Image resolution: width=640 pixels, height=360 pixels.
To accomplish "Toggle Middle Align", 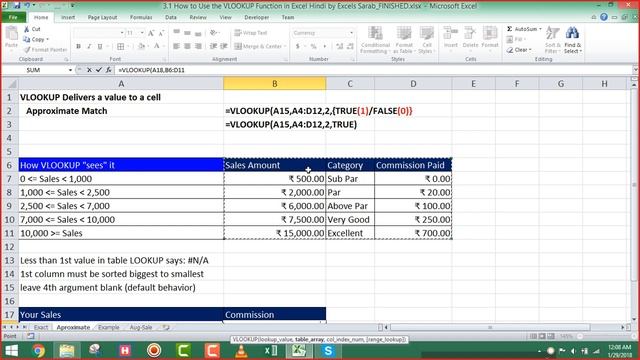I will coord(187,33).
